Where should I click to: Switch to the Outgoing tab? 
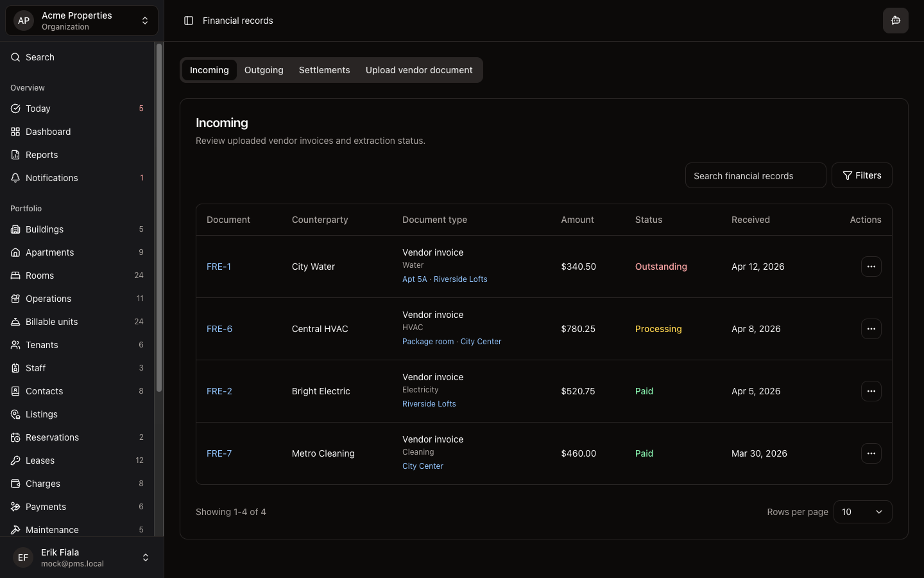pyautogui.click(x=264, y=70)
